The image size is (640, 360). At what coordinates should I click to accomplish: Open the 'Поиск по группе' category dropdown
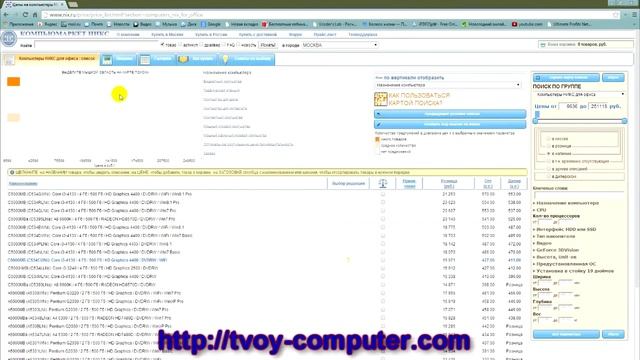(579, 94)
